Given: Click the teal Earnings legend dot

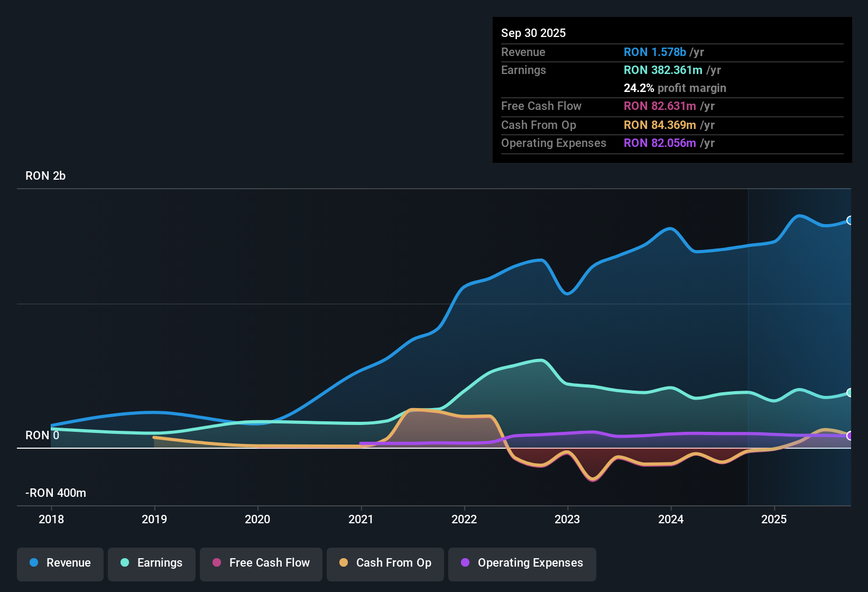Looking at the screenshot, I should point(125,563).
